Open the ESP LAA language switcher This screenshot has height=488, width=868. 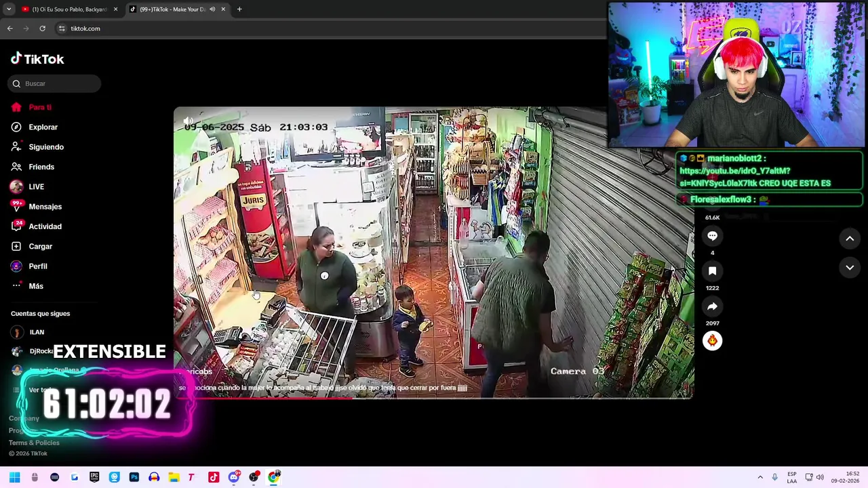[792, 477]
